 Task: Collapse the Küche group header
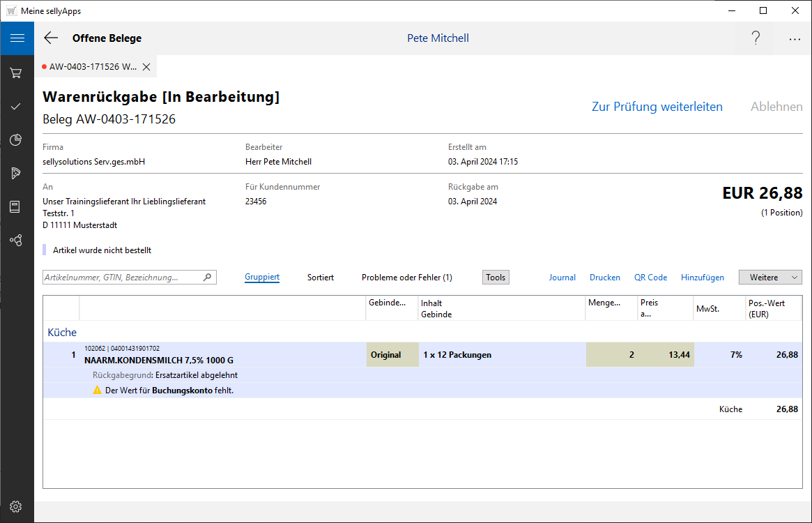pyautogui.click(x=62, y=333)
